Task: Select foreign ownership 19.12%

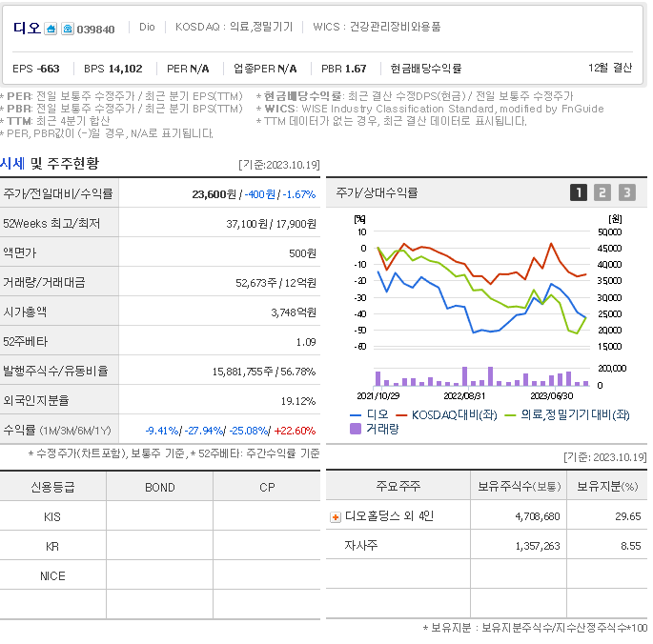Action: coord(298,401)
